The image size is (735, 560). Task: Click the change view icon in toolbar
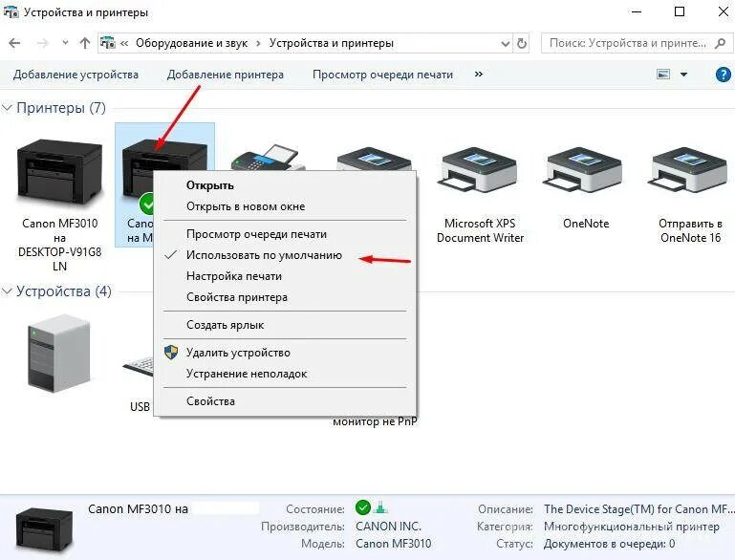pyautogui.click(x=662, y=74)
